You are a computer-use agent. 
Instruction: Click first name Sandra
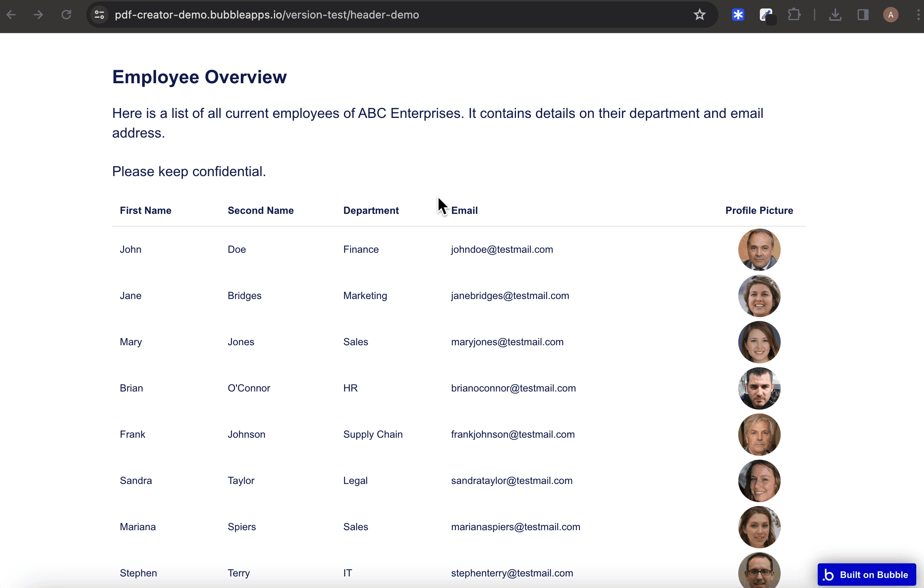coord(136,481)
